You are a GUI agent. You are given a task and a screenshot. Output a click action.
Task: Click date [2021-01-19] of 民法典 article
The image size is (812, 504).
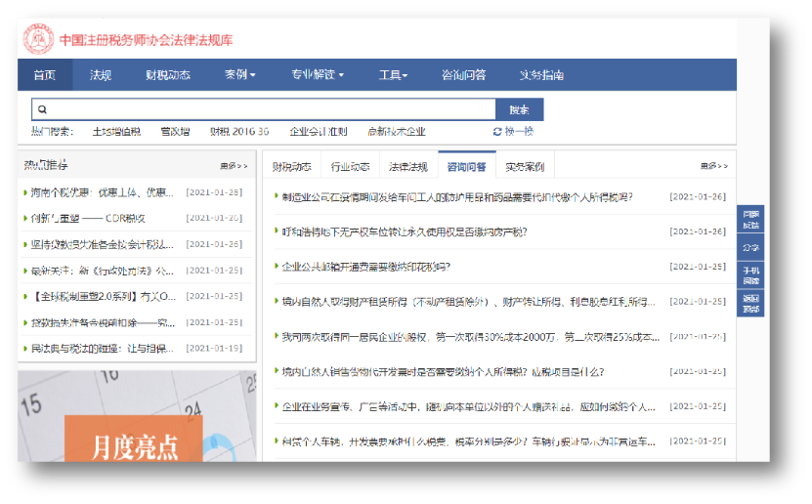[x=214, y=349]
